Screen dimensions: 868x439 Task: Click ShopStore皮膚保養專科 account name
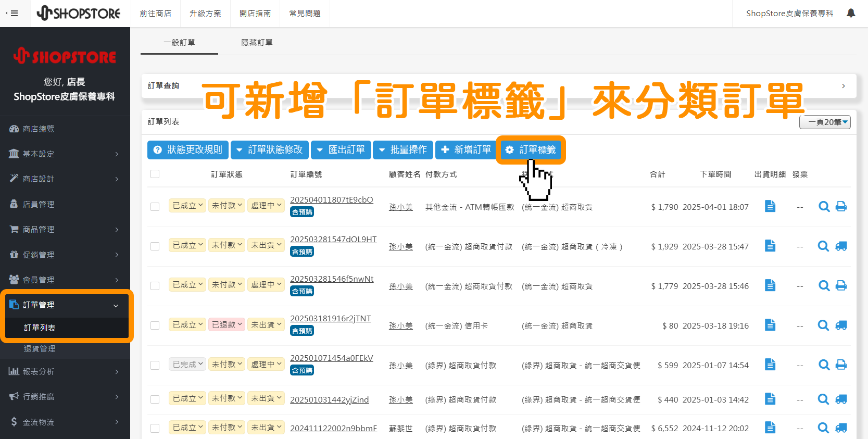pos(789,14)
